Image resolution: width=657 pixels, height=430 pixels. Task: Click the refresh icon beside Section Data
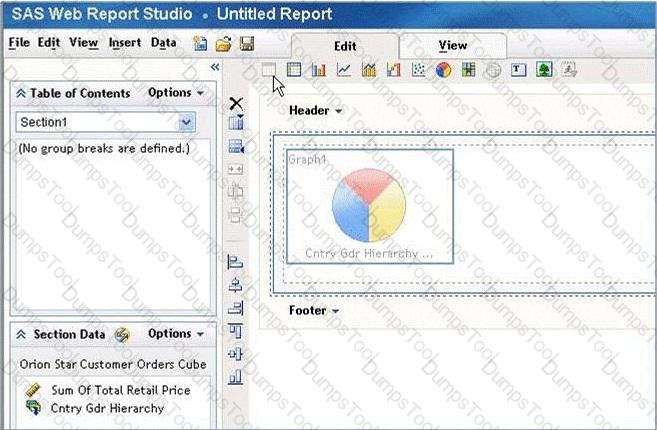point(122,334)
